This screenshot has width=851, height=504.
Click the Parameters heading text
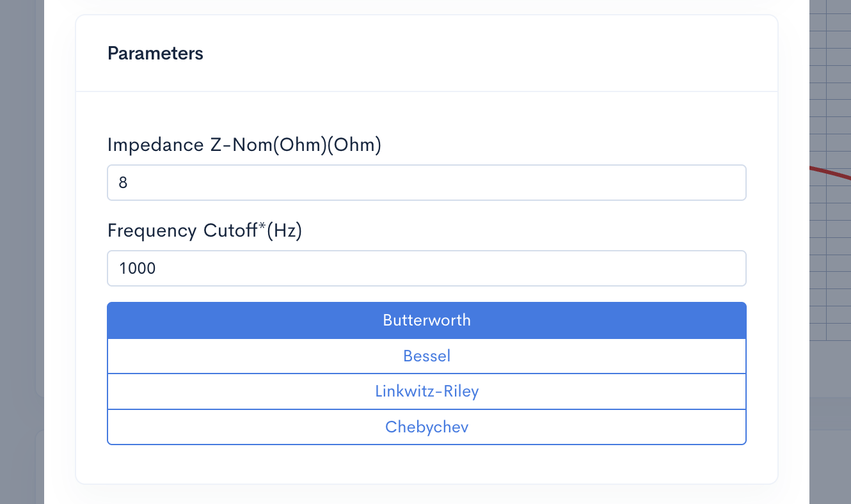[155, 53]
